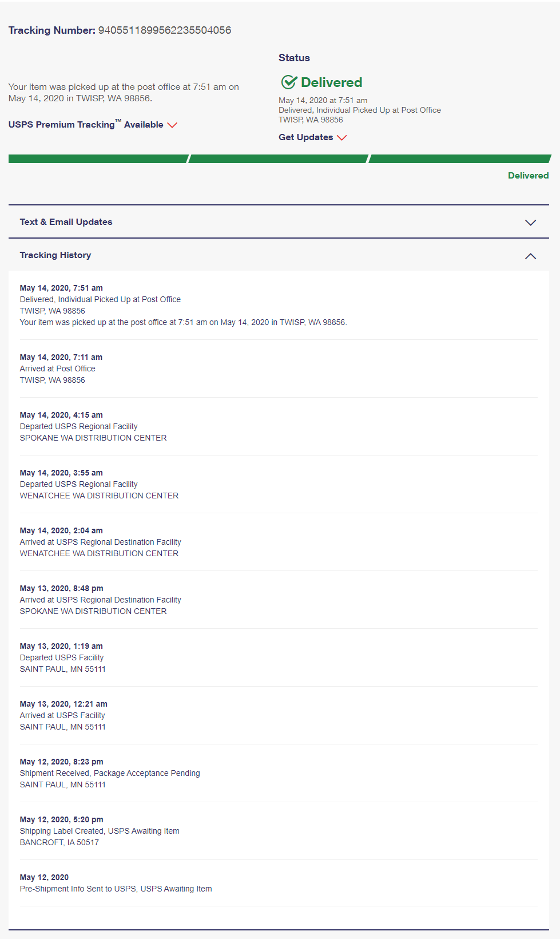Click the large Delivered status heading
This screenshot has width=560, height=939.
pos(332,82)
